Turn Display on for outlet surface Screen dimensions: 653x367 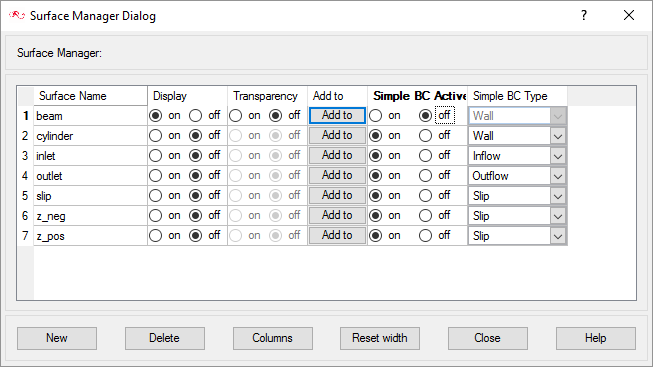point(156,175)
